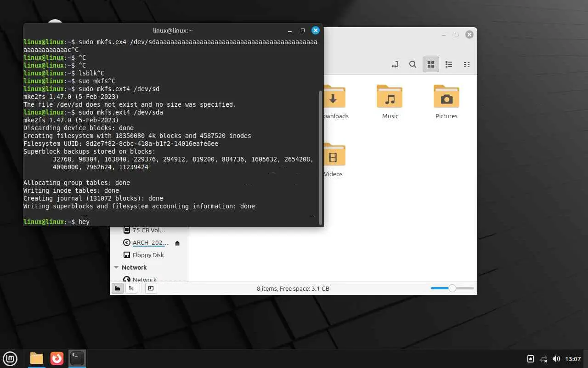Viewport: 588px width, 368px height.
Task: Open the Videos folder
Action: coord(334,160)
